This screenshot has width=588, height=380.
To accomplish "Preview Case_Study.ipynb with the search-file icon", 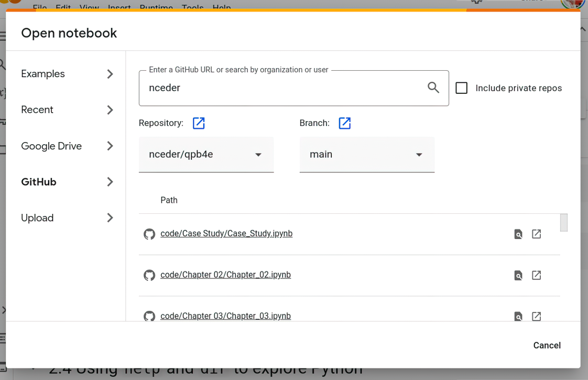I will (x=518, y=234).
